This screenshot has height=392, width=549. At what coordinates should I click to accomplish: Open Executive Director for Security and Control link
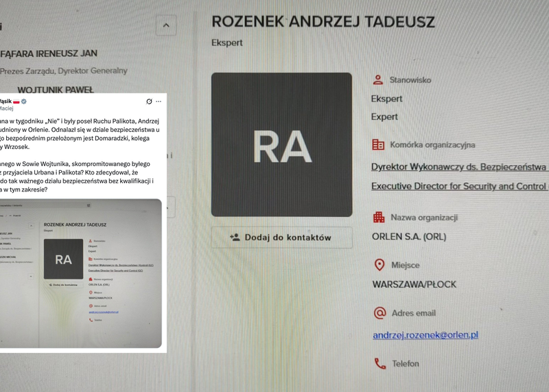[x=460, y=186]
